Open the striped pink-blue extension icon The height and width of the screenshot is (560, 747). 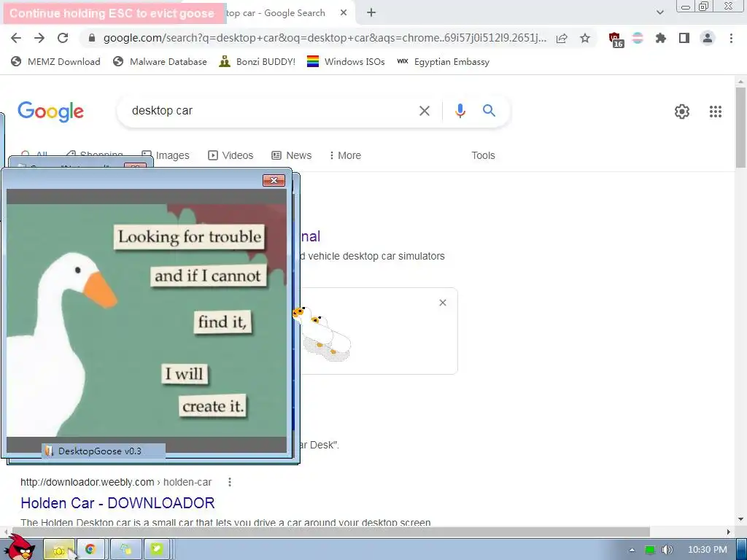(x=638, y=38)
